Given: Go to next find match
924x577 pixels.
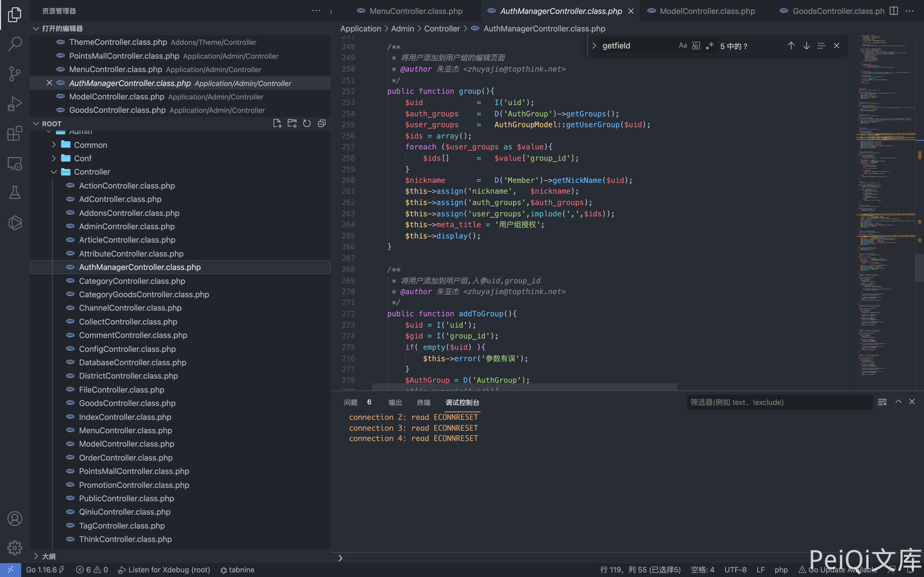Looking at the screenshot, I should pos(806,46).
